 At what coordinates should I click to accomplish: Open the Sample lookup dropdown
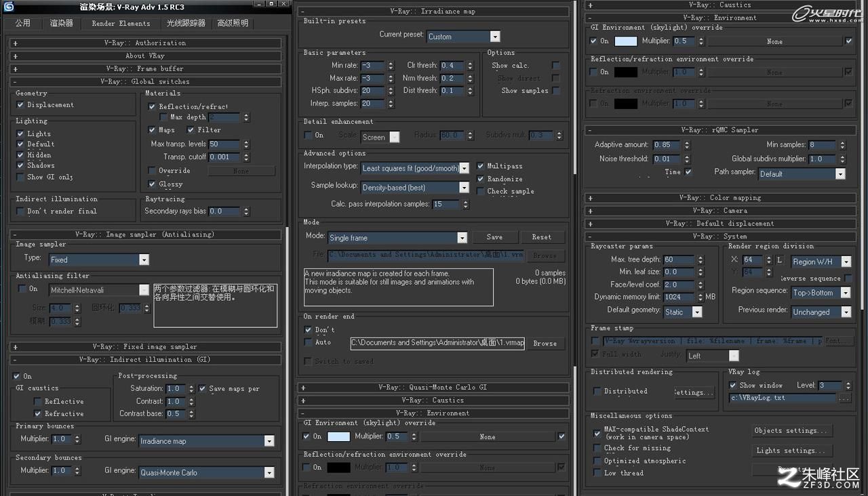[415, 187]
